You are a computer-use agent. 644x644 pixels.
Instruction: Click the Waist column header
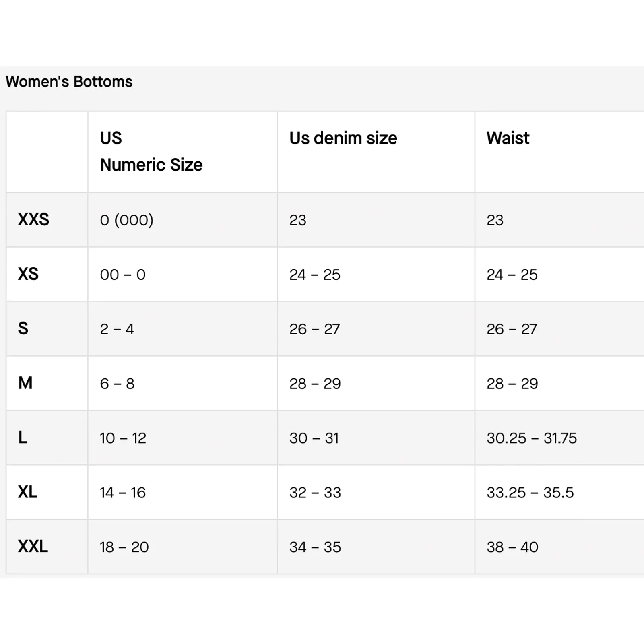tap(508, 138)
